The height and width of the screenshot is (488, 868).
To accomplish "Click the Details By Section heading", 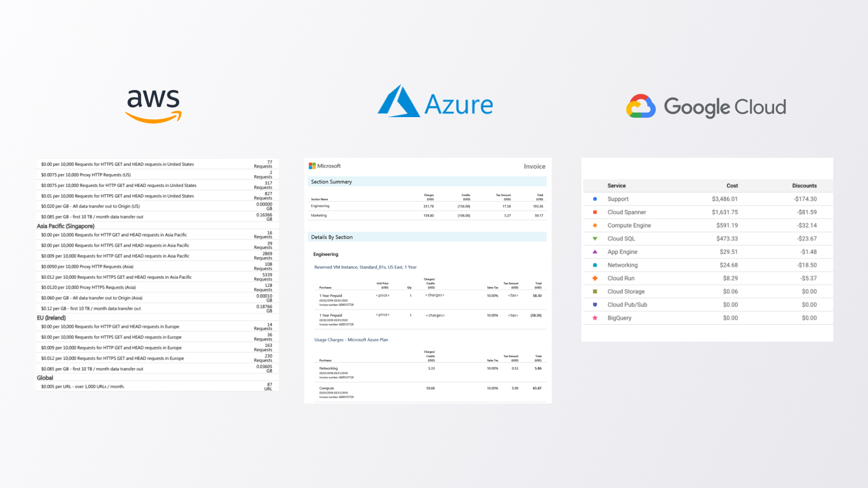I will (x=331, y=237).
